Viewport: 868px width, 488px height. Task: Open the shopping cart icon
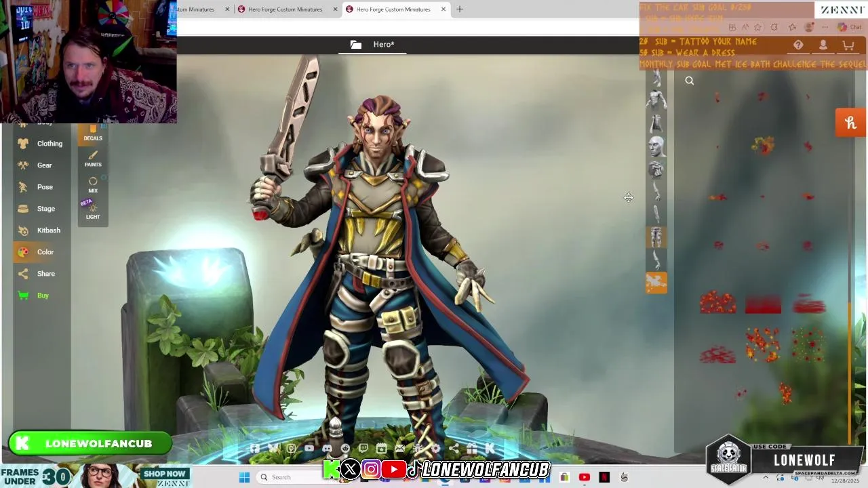click(848, 45)
